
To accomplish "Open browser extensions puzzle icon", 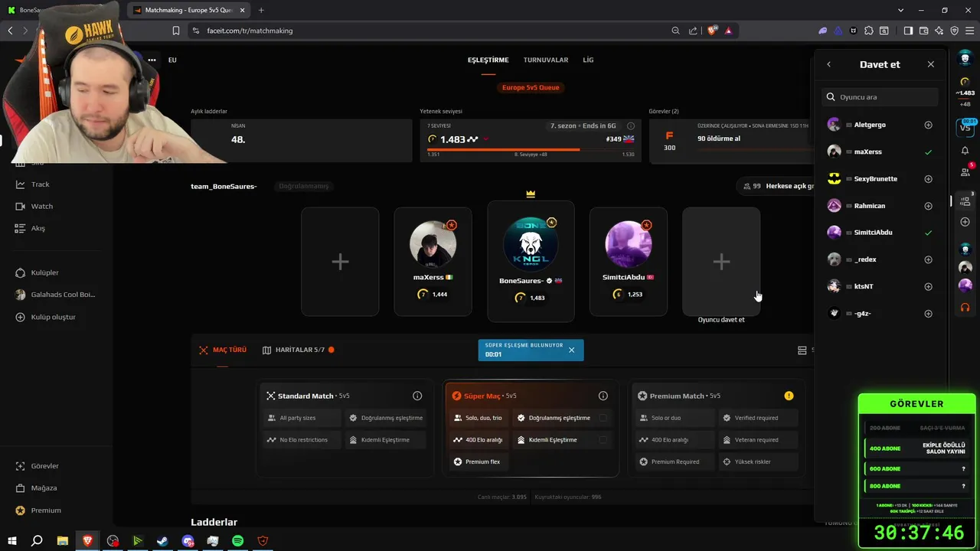I will point(868,31).
